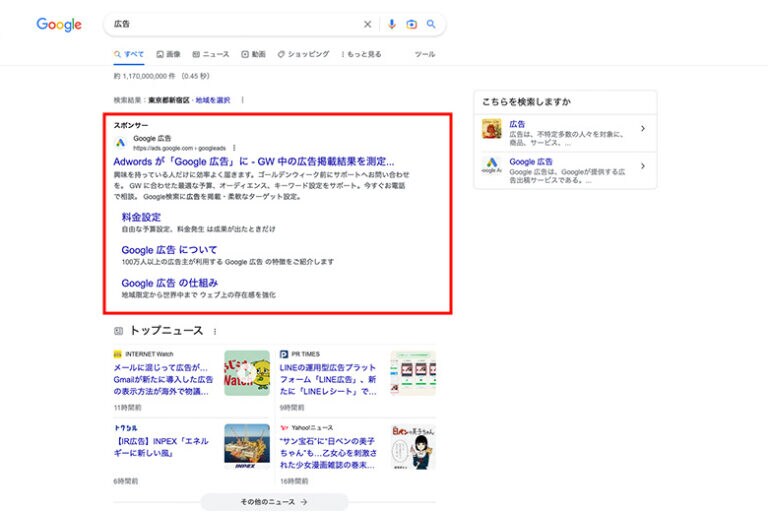Click the news icon beside トップニュース heading
Image resolution: width=768 pixels, height=512 pixels.
(118, 331)
